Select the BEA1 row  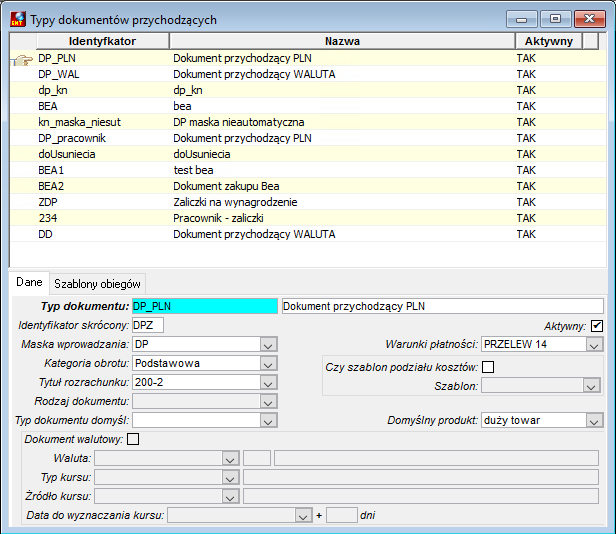point(308,170)
